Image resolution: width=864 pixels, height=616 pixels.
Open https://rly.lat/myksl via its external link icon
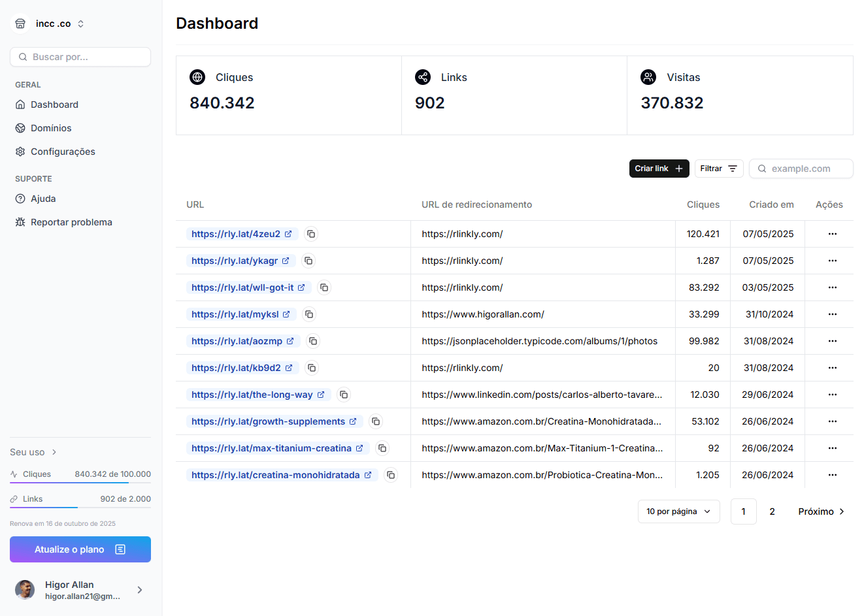[x=288, y=314]
